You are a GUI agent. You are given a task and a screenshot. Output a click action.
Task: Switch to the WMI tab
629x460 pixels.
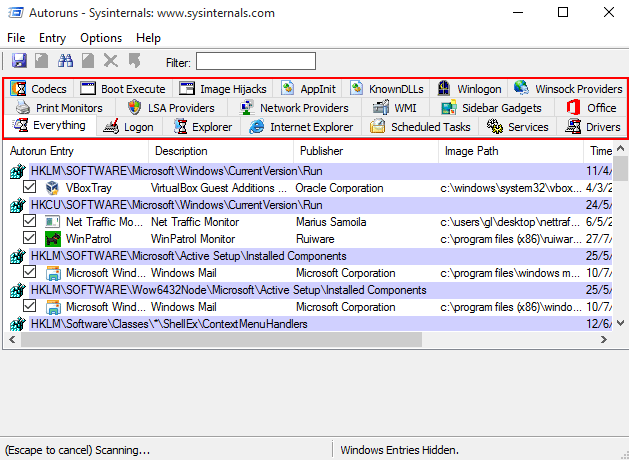click(x=396, y=108)
